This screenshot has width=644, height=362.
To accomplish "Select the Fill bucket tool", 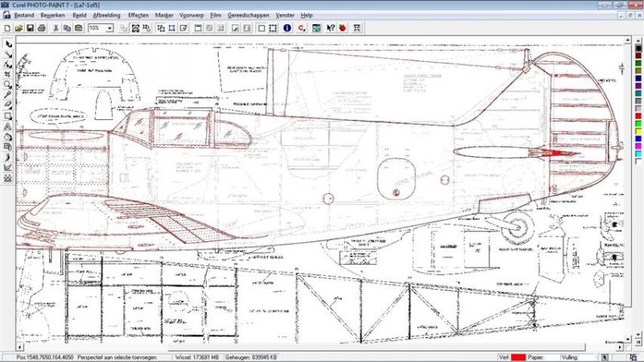I will click(8, 137).
